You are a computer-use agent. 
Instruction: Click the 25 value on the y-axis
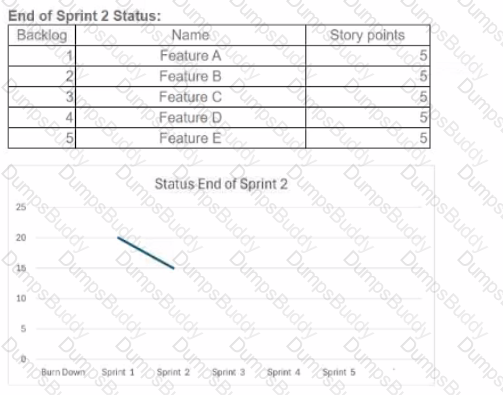(x=21, y=207)
